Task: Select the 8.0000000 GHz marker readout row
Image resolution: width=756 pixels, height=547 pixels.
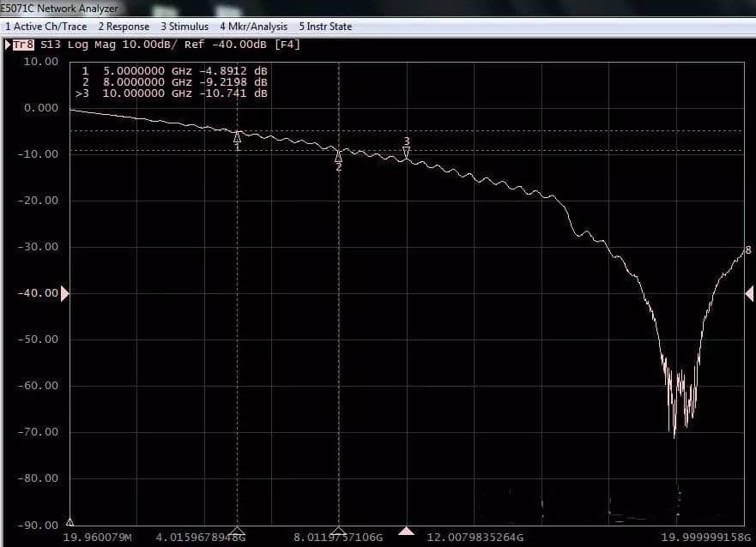Action: (x=174, y=82)
